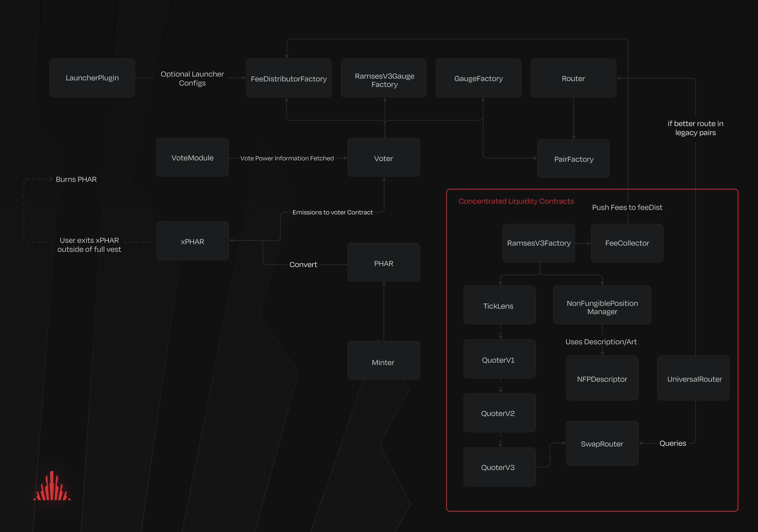Click the red Pharaoh logo icon
The height and width of the screenshot is (532, 758).
point(52,486)
